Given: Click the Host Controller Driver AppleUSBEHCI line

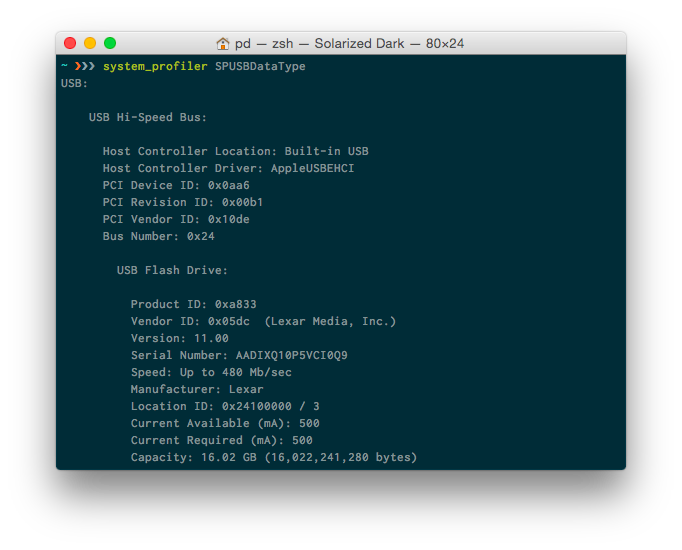Looking at the screenshot, I should point(228,168).
